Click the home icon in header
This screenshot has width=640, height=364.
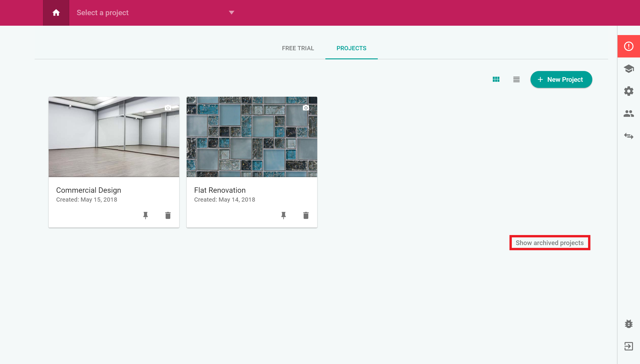[x=56, y=13]
